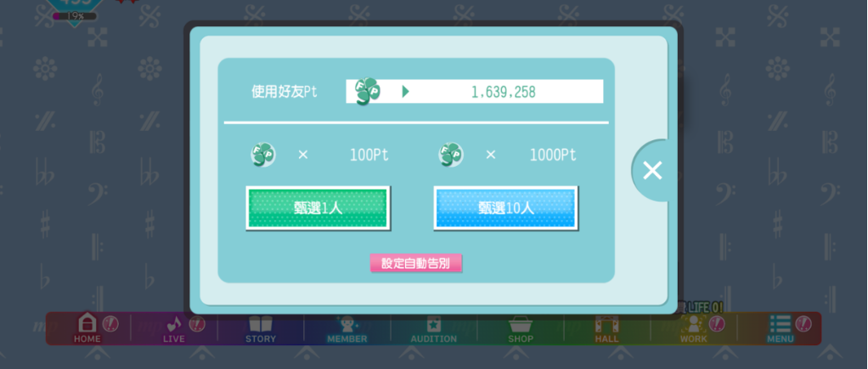
Task: Open the MENU list icon
Action: pos(781,328)
